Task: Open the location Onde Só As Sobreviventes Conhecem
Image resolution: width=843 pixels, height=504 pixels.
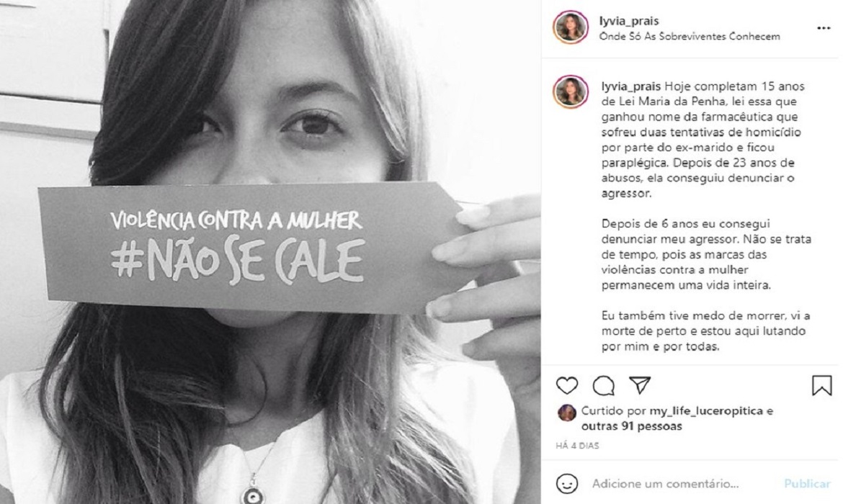Action: pyautogui.click(x=690, y=37)
